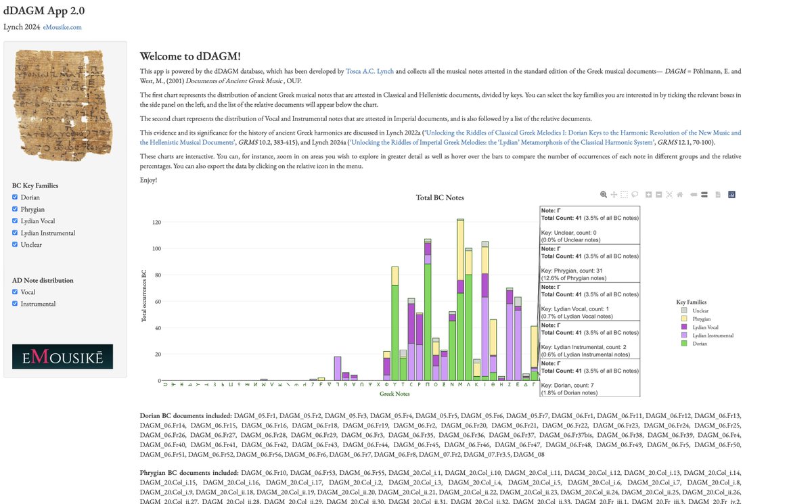The image size is (812, 504).
Task: Toggle the Vocal AD note checkbox
Action: 16,292
